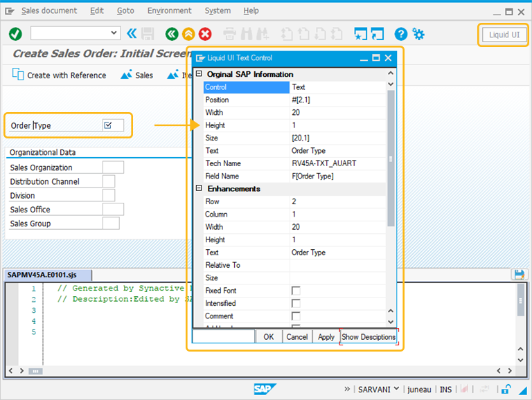The image size is (532, 400).
Task: Open the Environment menu
Action: 169,11
